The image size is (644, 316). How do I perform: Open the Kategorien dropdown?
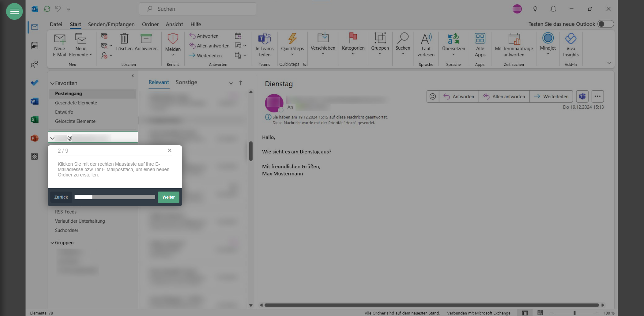(x=353, y=54)
